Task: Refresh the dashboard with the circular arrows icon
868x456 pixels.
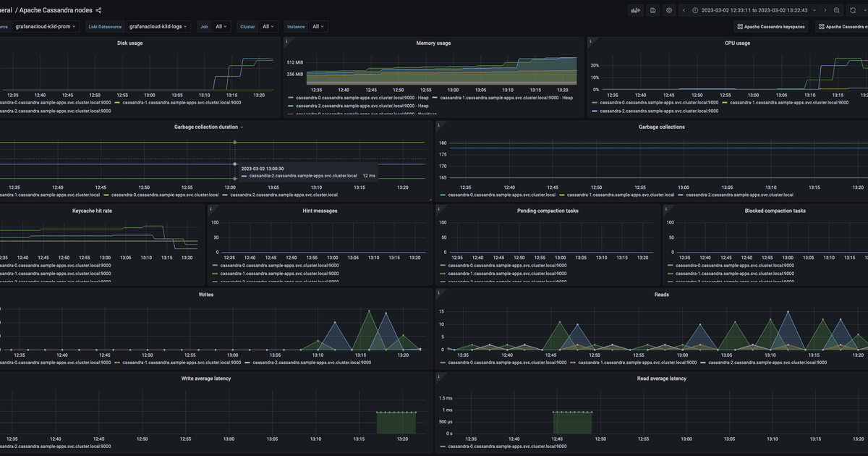Action: coord(853,10)
